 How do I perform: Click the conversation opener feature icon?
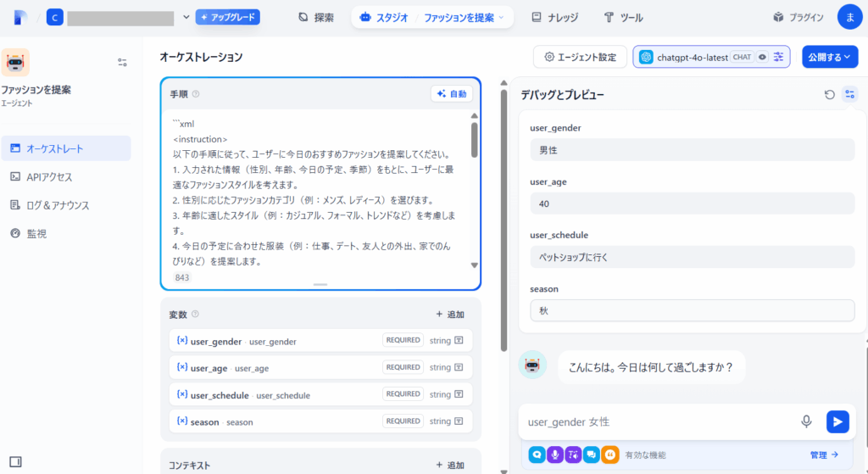coord(537,454)
